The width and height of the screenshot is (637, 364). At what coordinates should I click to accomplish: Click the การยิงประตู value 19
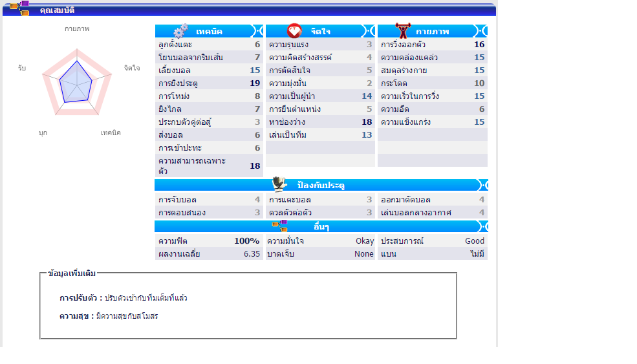pyautogui.click(x=255, y=83)
